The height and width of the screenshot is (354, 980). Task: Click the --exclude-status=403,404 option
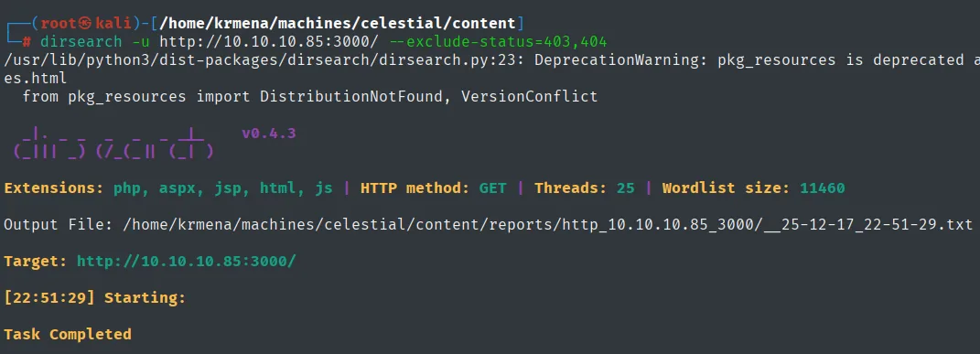[498, 42]
